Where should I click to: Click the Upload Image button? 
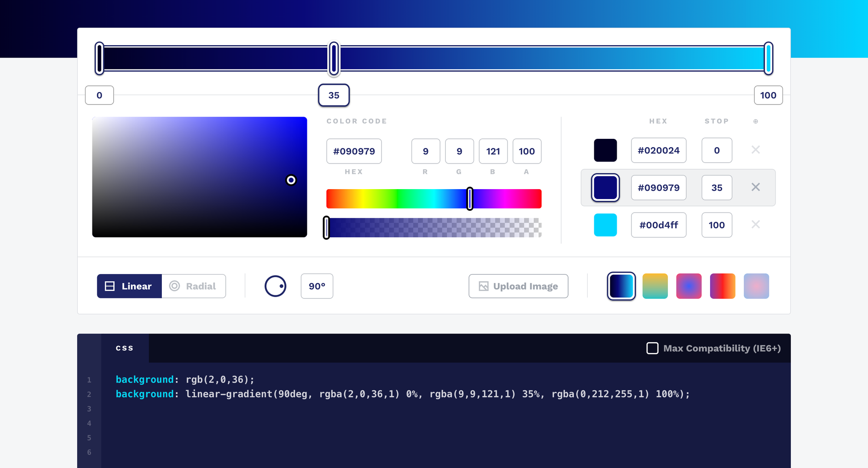[518, 286]
